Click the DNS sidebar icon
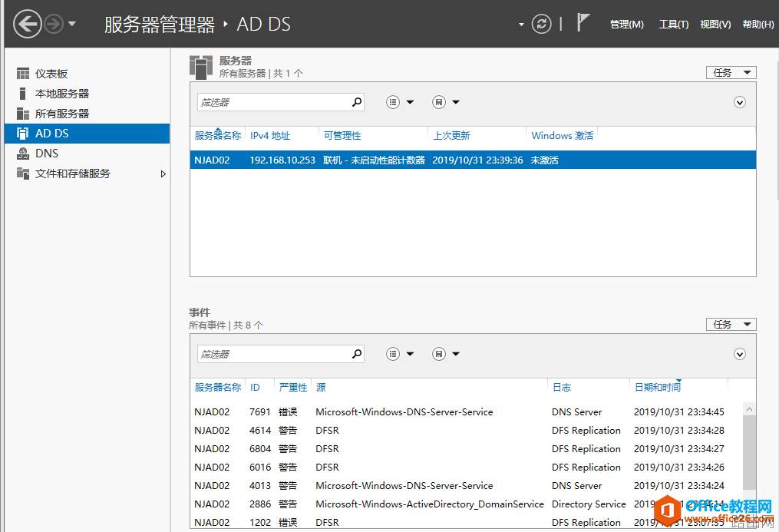Viewport: 779px width, 532px height. [23, 153]
